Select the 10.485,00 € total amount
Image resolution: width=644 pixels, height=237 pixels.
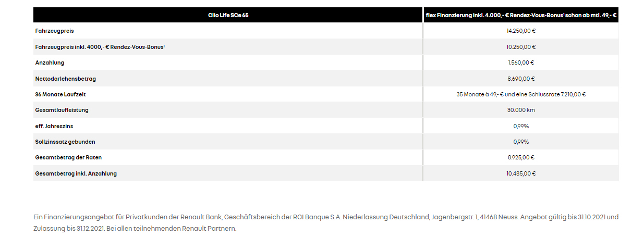521,173
